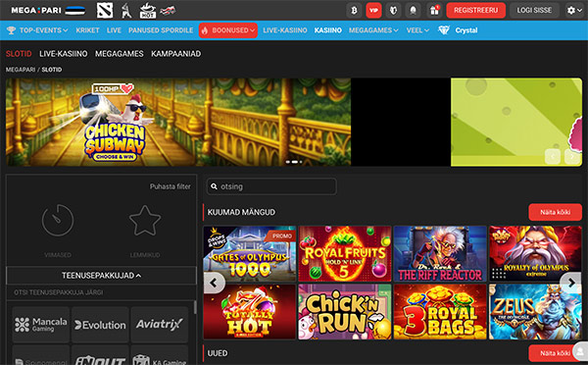
Task: Click the provider list scrollbar
Action: (195, 307)
